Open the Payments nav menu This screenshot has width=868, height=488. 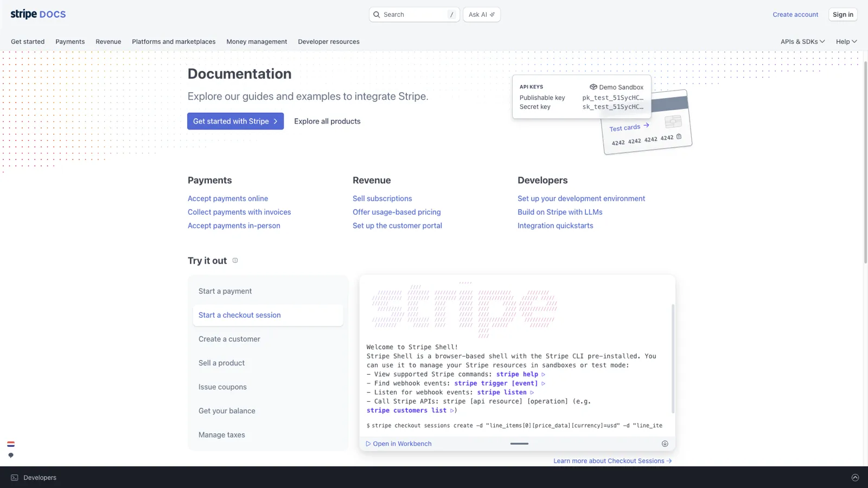click(x=70, y=42)
